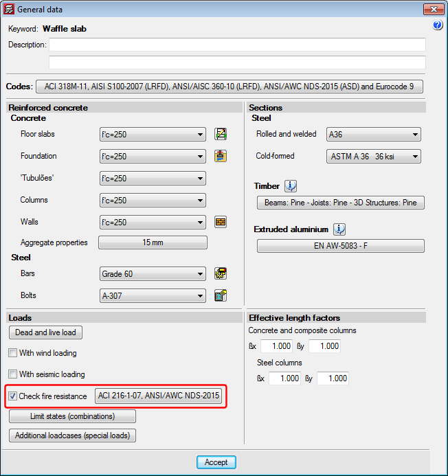
Task: Click the first Description text field
Action: pos(237,45)
